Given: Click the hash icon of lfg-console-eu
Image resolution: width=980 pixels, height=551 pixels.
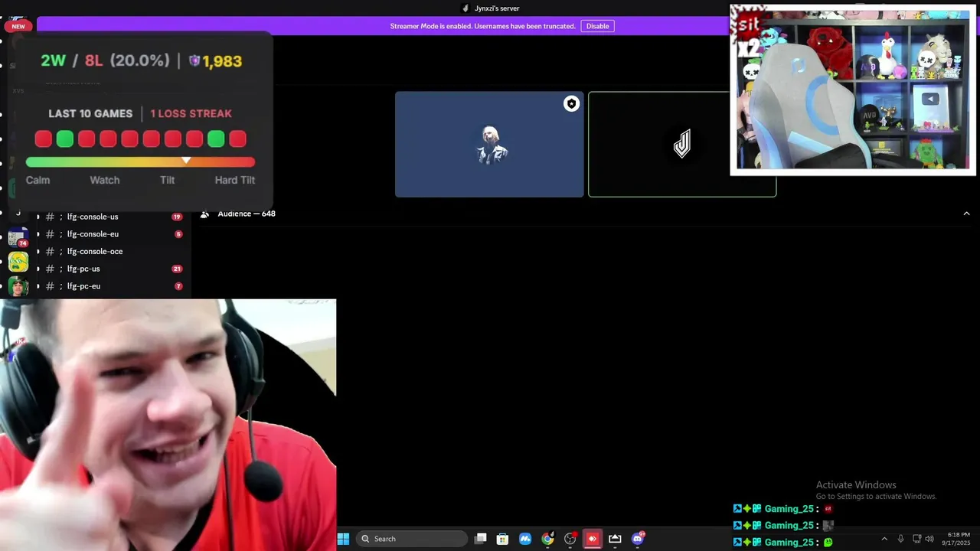Looking at the screenshot, I should (49, 234).
